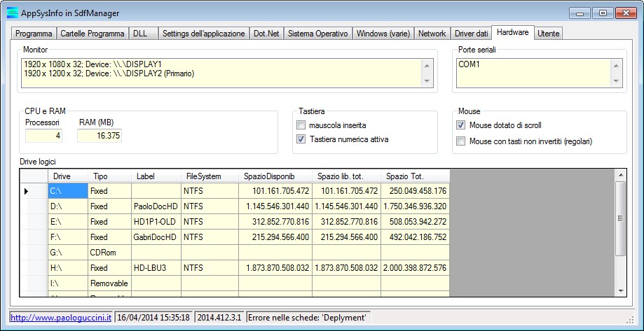The image size is (644, 331).
Task: Sort by Spazio Tot. column header
Action: click(416, 176)
